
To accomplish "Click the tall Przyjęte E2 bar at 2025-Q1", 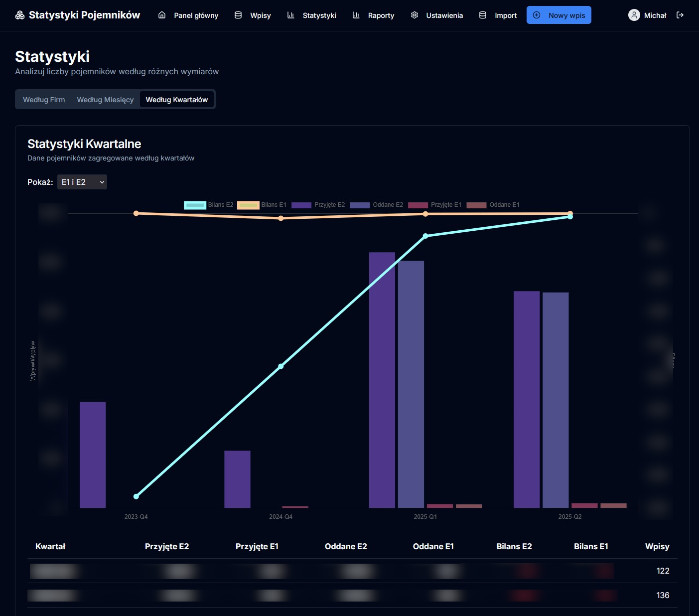I will coord(381,379).
